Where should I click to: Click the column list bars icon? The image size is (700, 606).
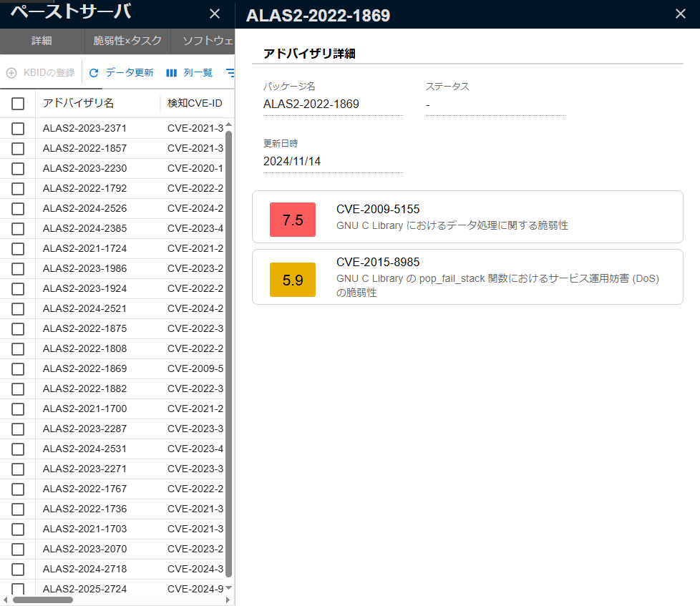(172, 73)
